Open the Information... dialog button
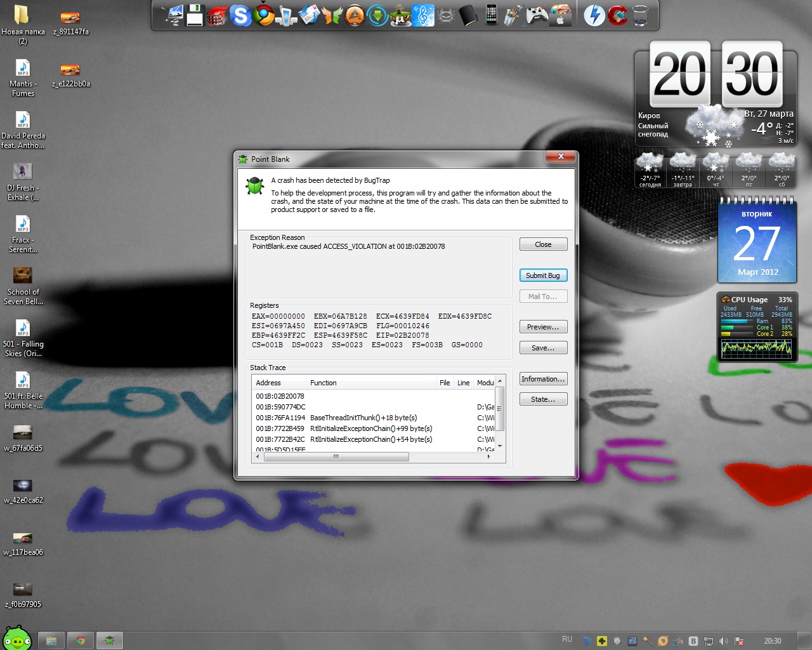Image resolution: width=812 pixels, height=650 pixels. click(x=543, y=379)
